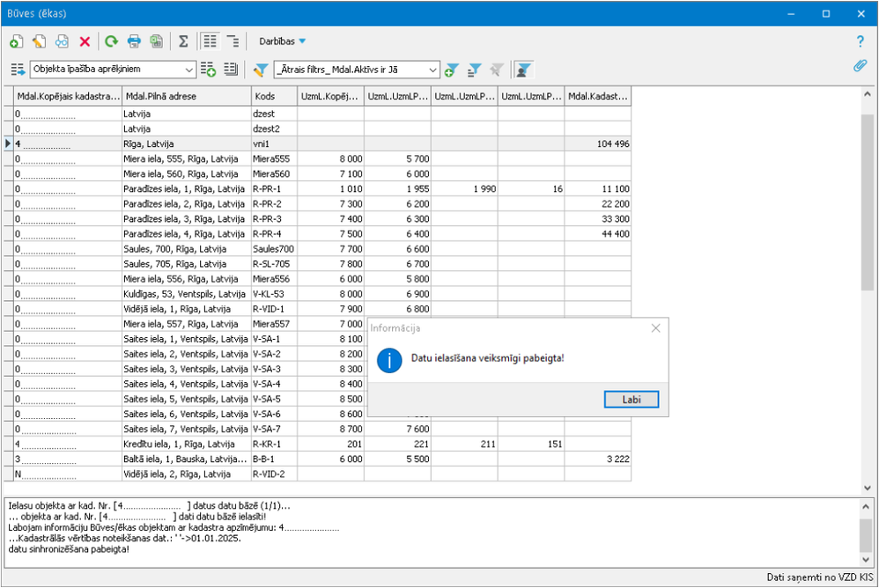Open the Darbības actions menu
The height and width of the screenshot is (588, 879).
282,41
